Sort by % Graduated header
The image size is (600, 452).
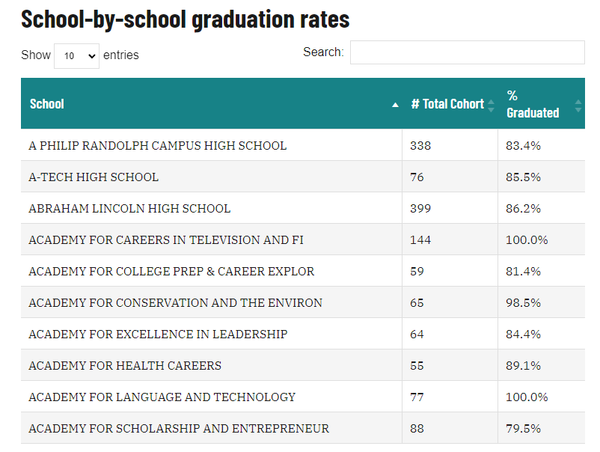tap(532, 104)
